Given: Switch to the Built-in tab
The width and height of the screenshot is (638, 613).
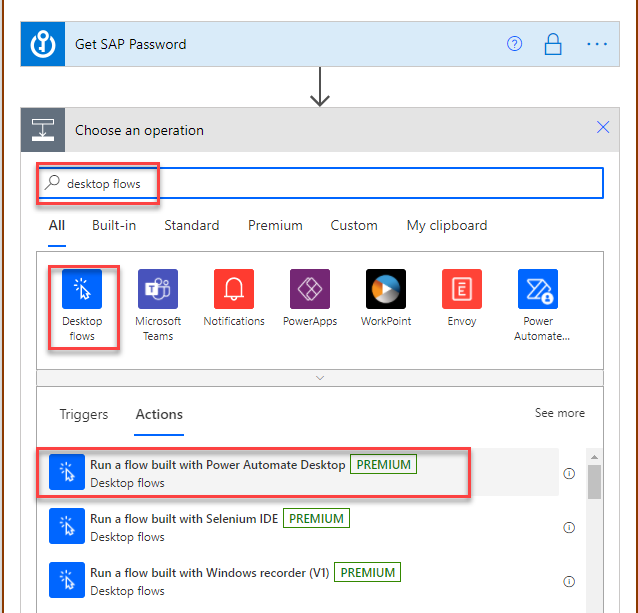Looking at the screenshot, I should pyautogui.click(x=114, y=225).
